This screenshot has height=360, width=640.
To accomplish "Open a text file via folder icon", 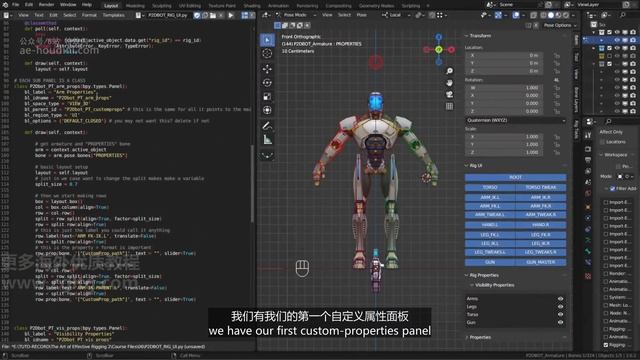I will click(x=213, y=15).
